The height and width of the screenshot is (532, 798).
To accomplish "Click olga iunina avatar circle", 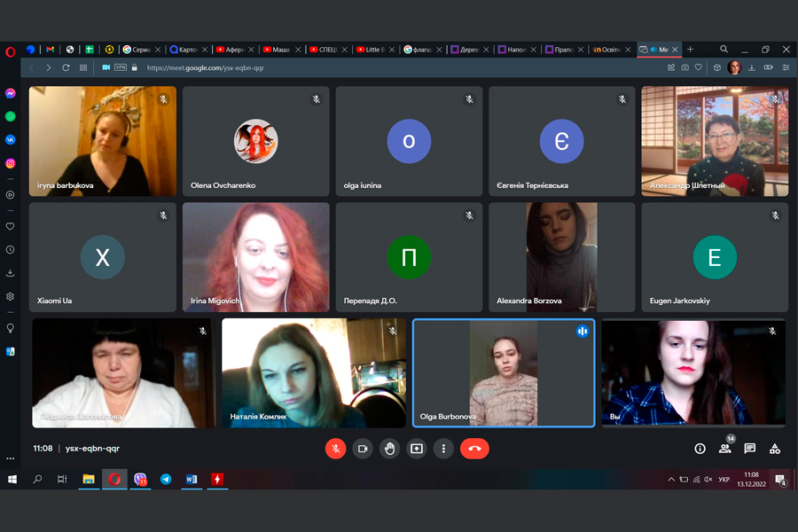I will [409, 141].
